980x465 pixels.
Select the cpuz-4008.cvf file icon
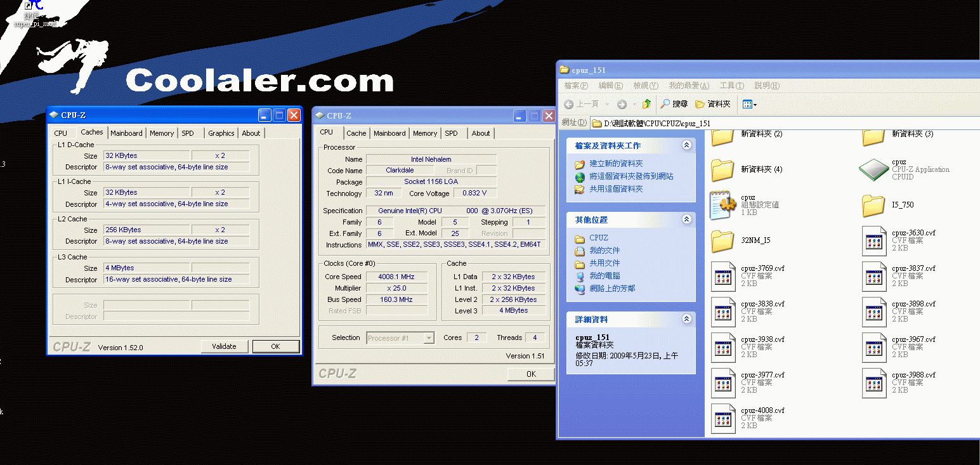click(723, 418)
